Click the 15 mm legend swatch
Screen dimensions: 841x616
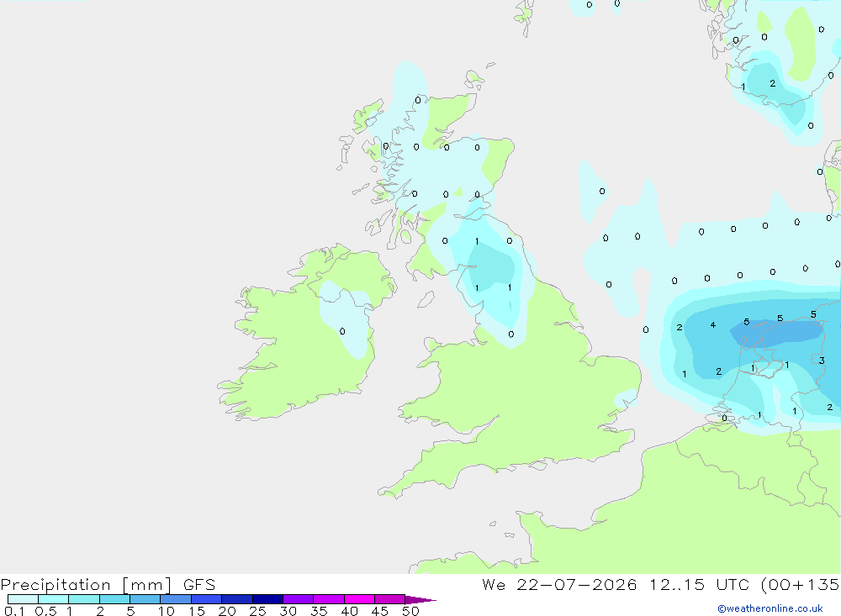[x=207, y=599]
